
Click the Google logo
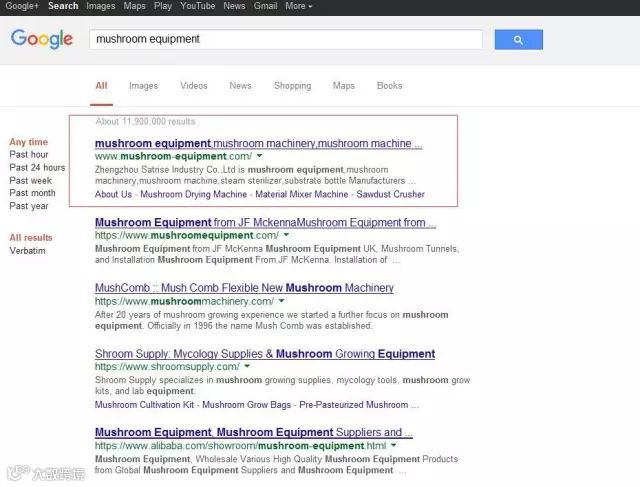click(42, 39)
